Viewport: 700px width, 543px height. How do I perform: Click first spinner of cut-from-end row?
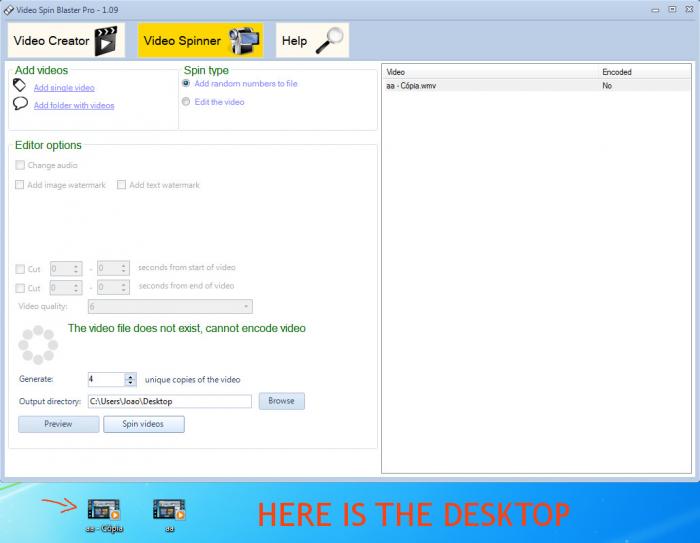[x=66, y=288]
